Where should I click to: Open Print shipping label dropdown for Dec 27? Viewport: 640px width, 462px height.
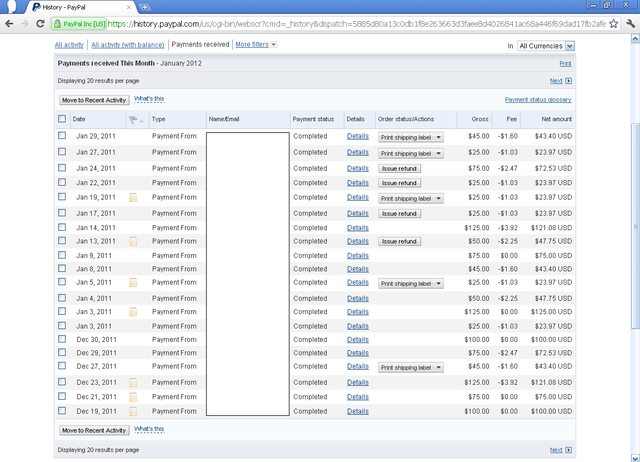[411, 368]
